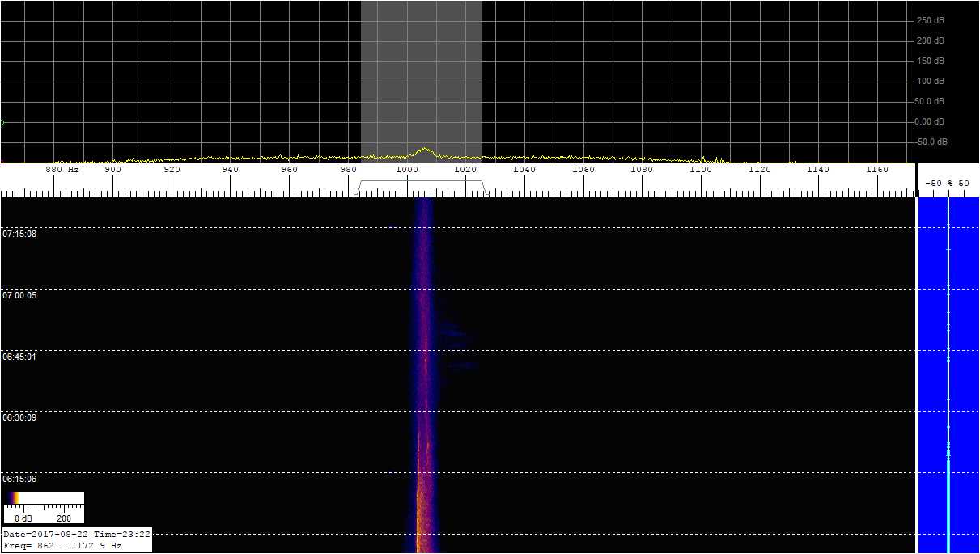
Task: Select the 07:15:08 waterfall time marker
Action: click(19, 235)
